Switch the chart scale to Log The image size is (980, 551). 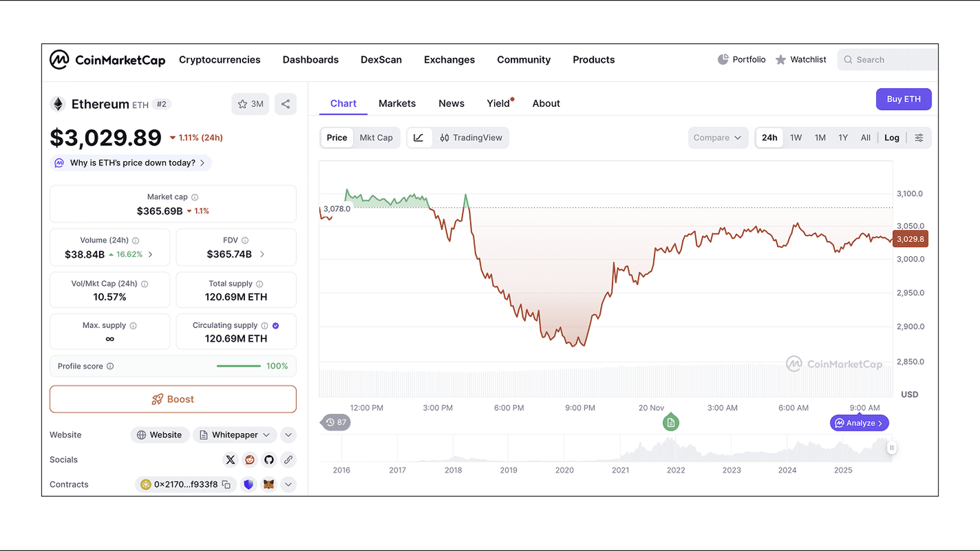point(891,138)
